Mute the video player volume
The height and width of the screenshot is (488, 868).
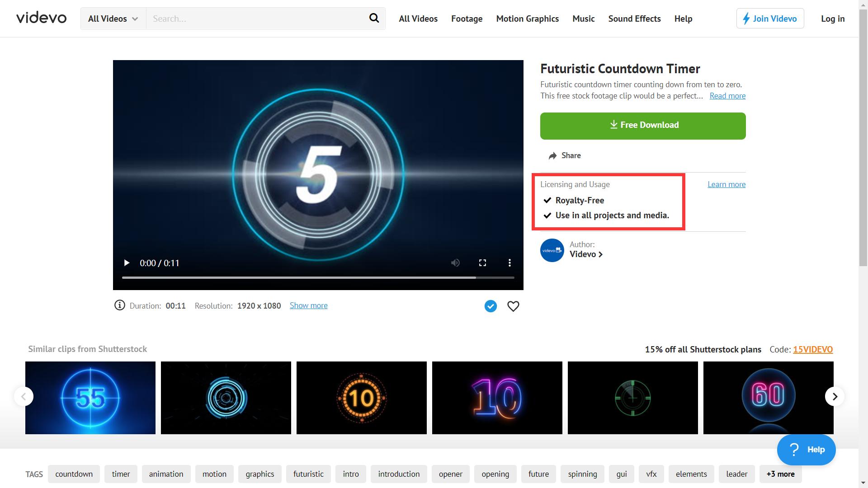(455, 263)
